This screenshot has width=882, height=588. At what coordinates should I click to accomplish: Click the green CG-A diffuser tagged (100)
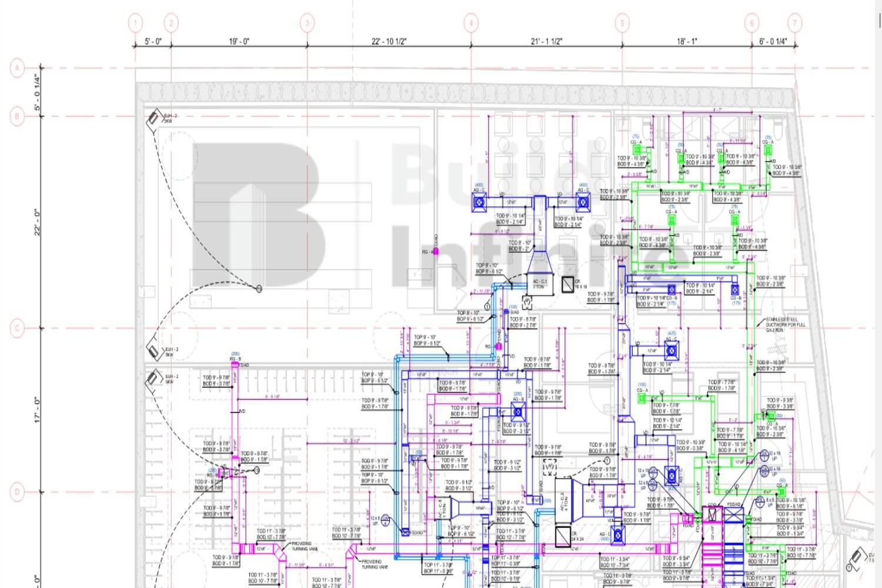point(642,398)
